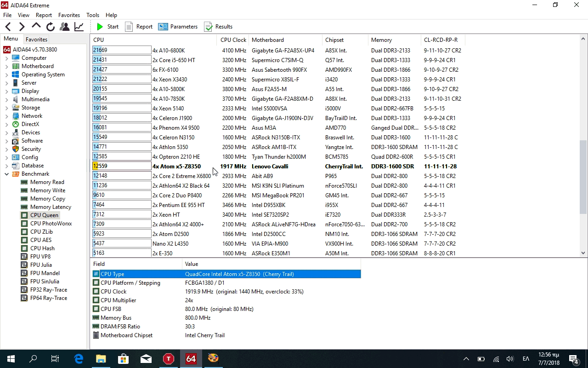
Task: Sort by the Motherboard column header
Action: click(x=285, y=40)
